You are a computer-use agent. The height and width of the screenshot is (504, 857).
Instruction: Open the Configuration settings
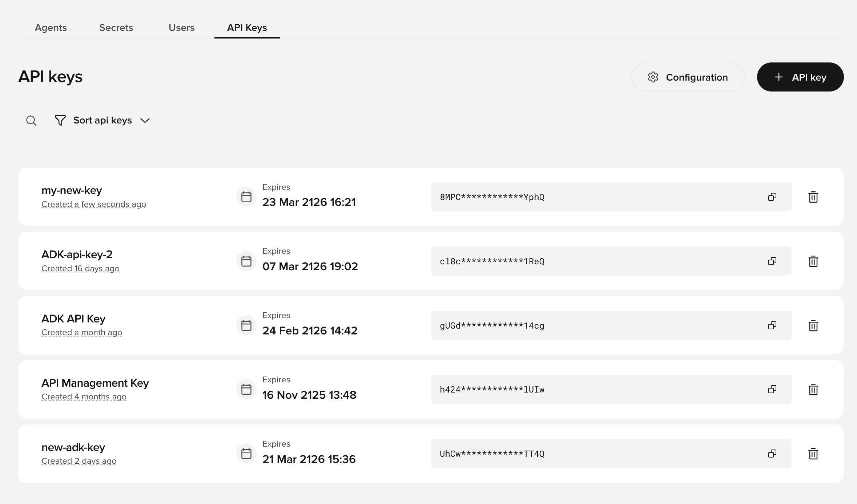pos(687,77)
